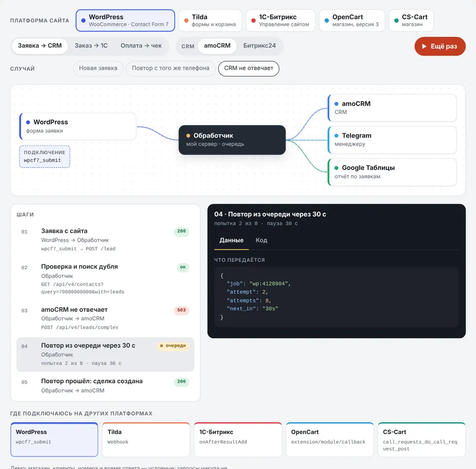Open step 04 Повтор из очереди

click(x=105, y=354)
